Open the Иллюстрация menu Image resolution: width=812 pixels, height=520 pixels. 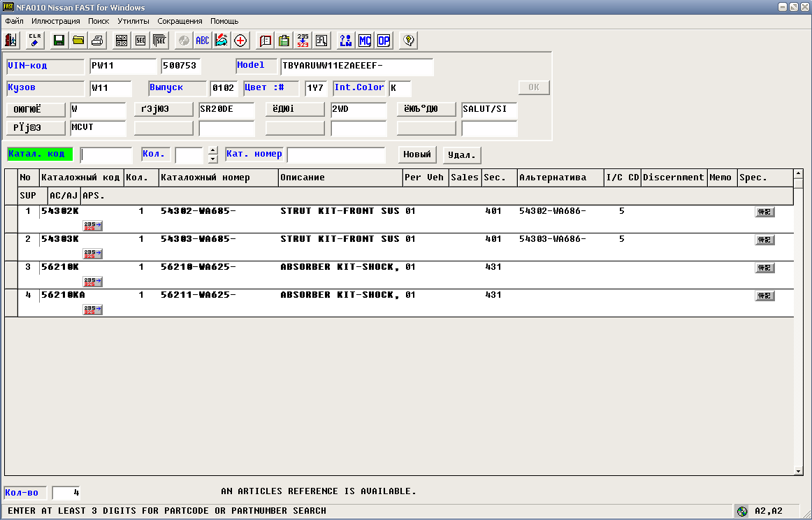pos(56,21)
